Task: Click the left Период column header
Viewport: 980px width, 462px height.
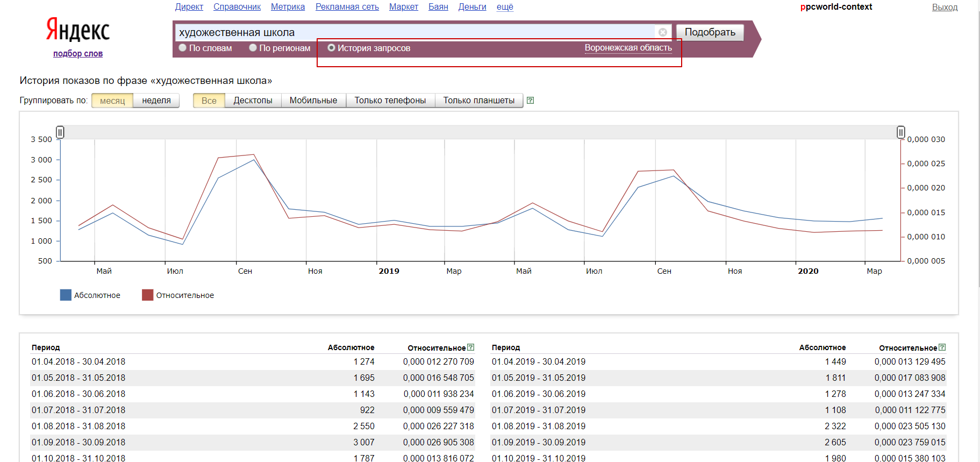Action: click(46, 348)
